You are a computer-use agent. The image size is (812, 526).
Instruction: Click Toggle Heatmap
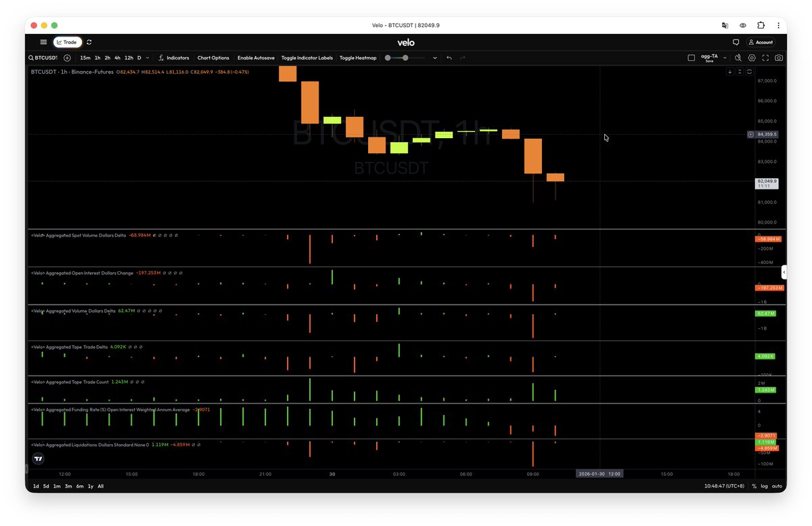click(x=358, y=58)
